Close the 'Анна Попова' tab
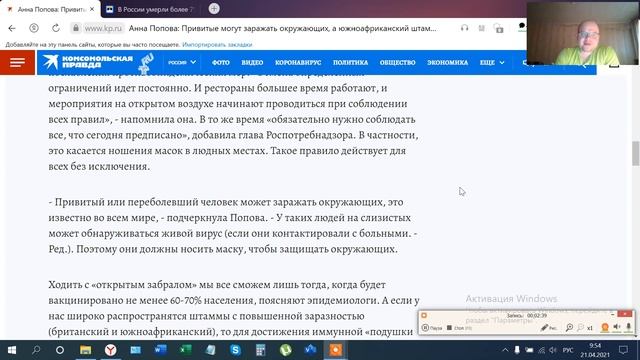Viewport: 640px width, 360px height. click(92, 9)
